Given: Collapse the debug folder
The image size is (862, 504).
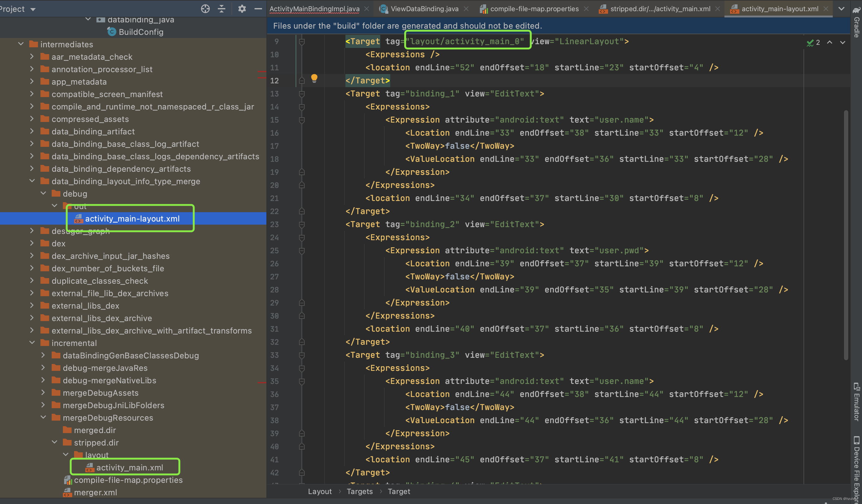Looking at the screenshot, I should (x=43, y=194).
